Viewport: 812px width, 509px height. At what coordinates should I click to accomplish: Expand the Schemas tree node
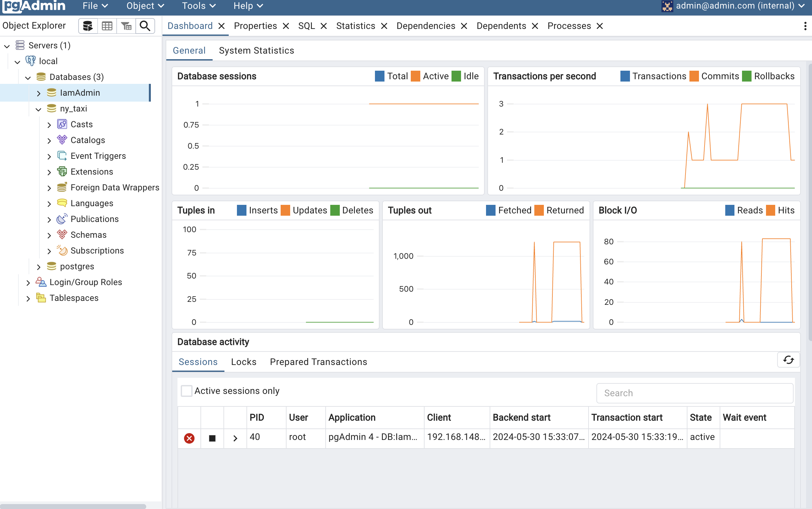click(49, 235)
